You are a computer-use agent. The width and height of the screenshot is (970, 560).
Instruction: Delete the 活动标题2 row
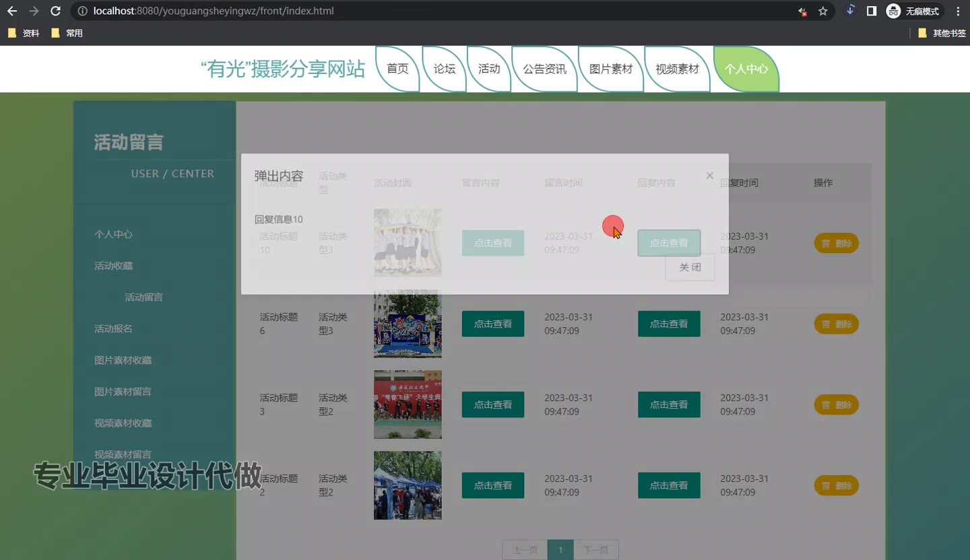(x=837, y=485)
